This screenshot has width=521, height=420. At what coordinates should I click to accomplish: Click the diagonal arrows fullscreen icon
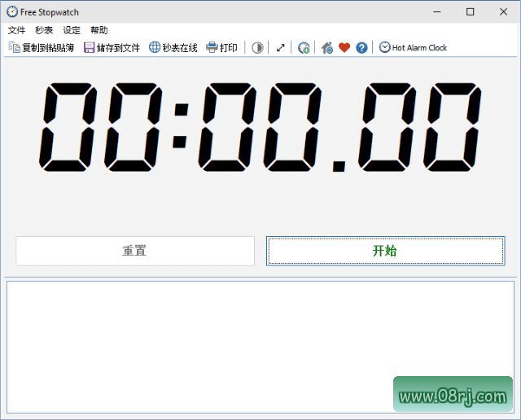(x=281, y=48)
